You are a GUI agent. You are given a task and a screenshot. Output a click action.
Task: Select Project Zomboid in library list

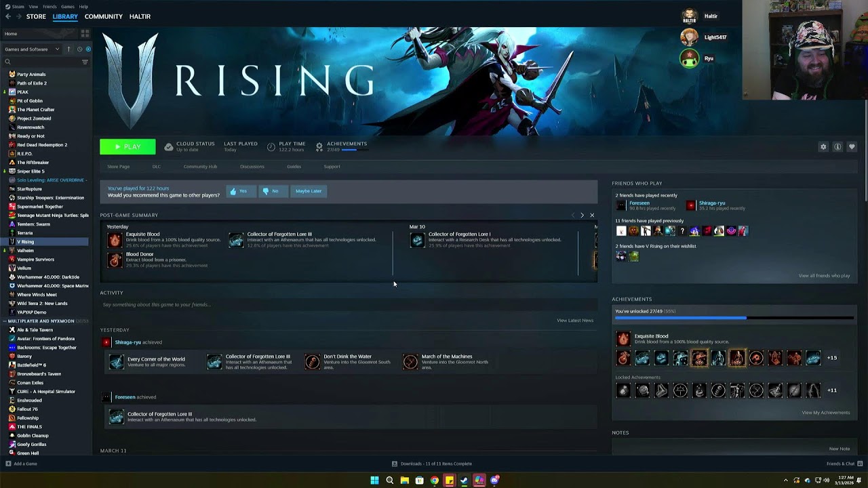point(34,119)
